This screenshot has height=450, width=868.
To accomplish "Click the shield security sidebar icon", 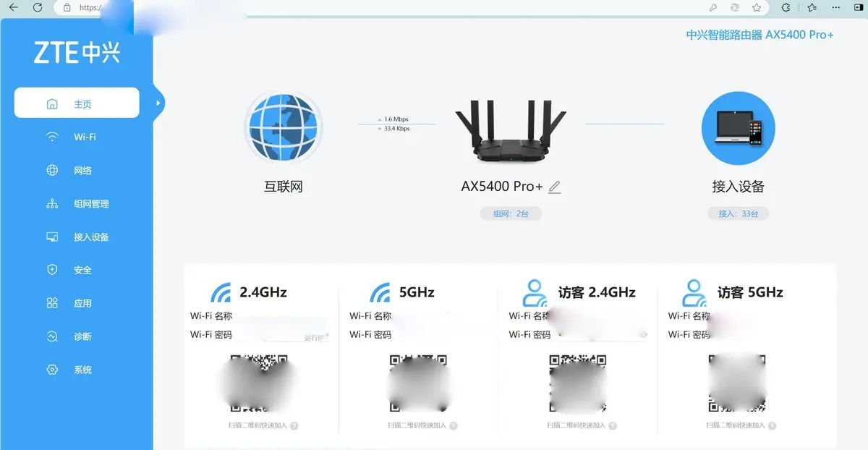I will 52,270.
